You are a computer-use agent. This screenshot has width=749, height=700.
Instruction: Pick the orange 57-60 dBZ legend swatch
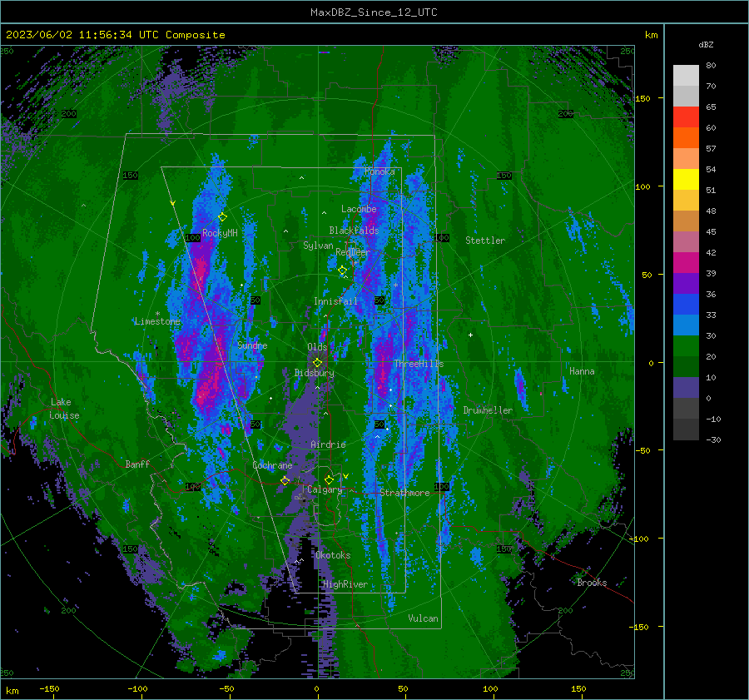click(x=686, y=138)
